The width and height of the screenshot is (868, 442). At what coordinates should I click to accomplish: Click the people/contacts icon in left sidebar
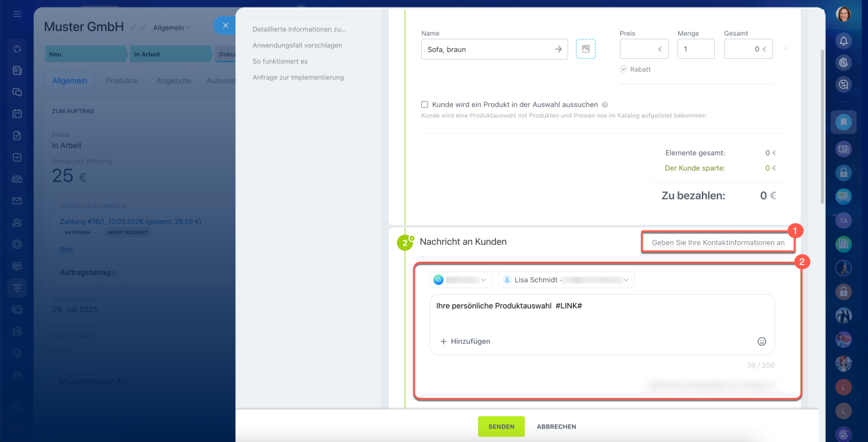(17, 222)
